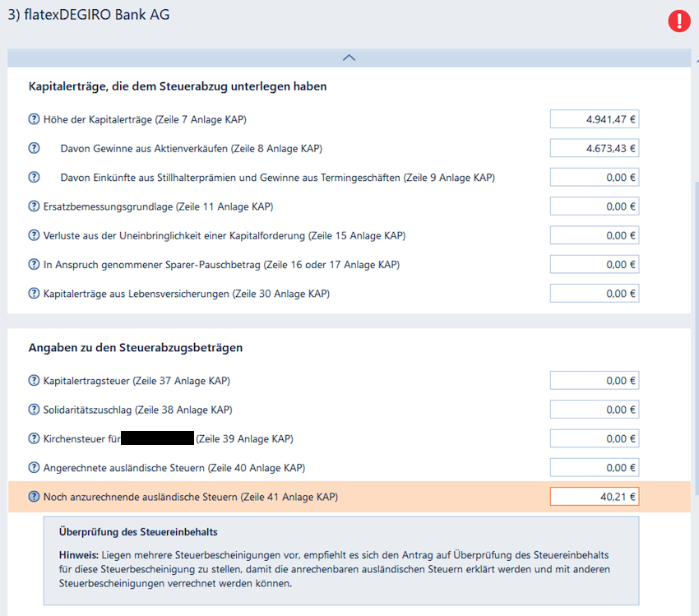Screen dimensions: 699x616
Task: Click the heading '3) flatexDEGIRO Bank AG'
Action: pyautogui.click(x=89, y=15)
